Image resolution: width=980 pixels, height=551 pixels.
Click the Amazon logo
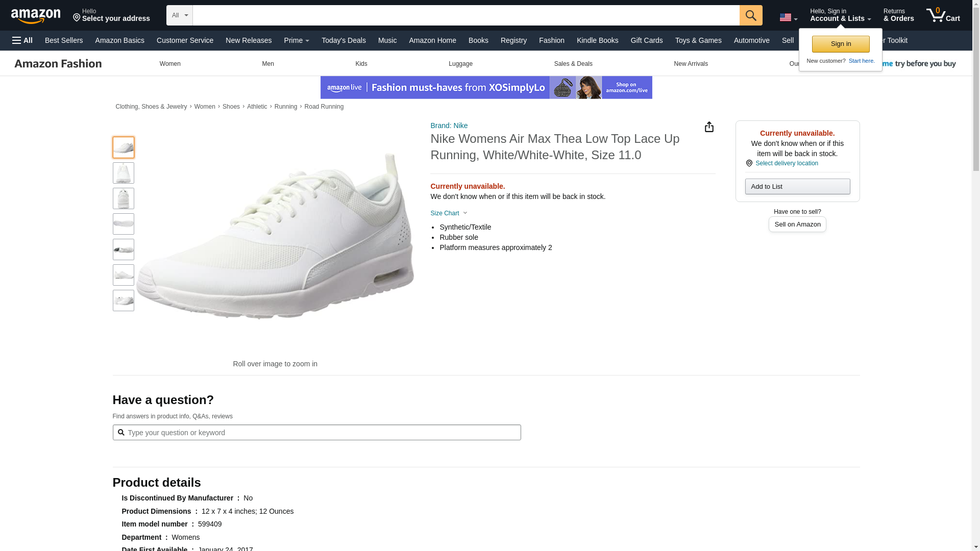tap(36, 16)
